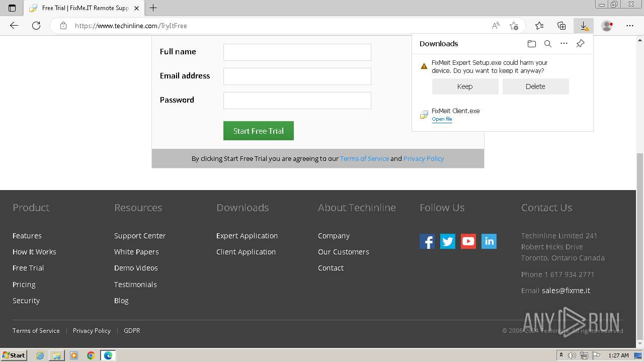
Task: Open Techinline Facebook page icon
Action: [427, 241]
